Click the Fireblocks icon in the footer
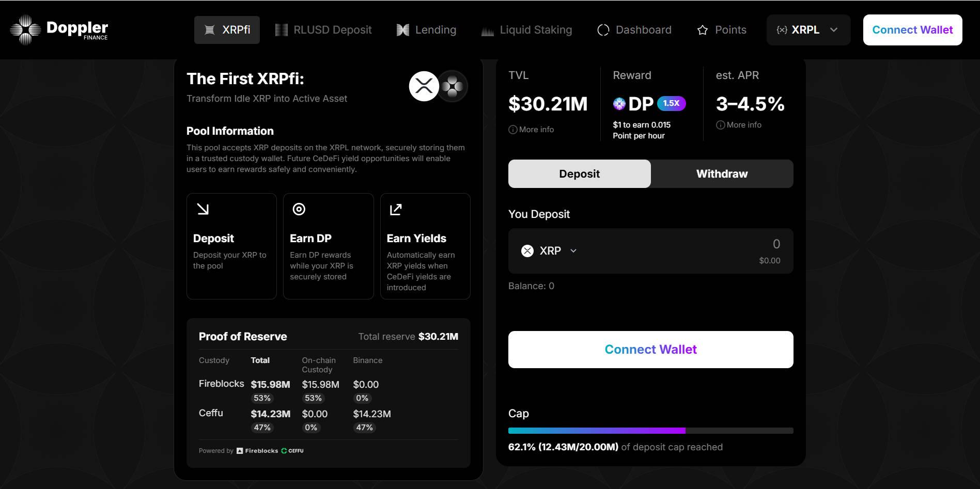Screen dimensions: 980x489 [239, 450]
